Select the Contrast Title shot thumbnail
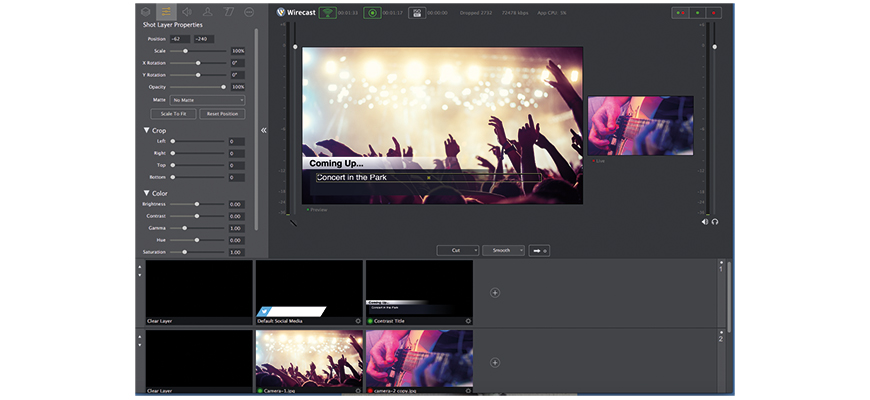Image resolution: width=870 pixels, height=400 pixels. 419,292
